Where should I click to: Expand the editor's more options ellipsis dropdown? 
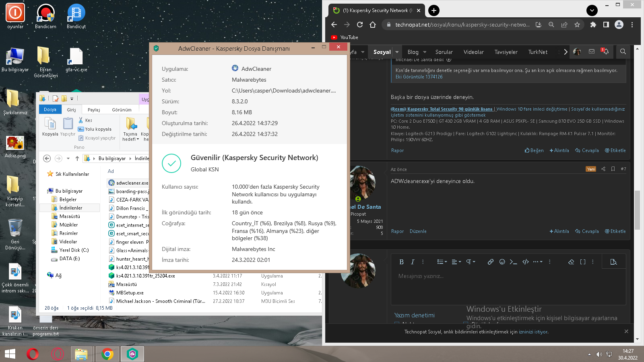[x=538, y=262]
